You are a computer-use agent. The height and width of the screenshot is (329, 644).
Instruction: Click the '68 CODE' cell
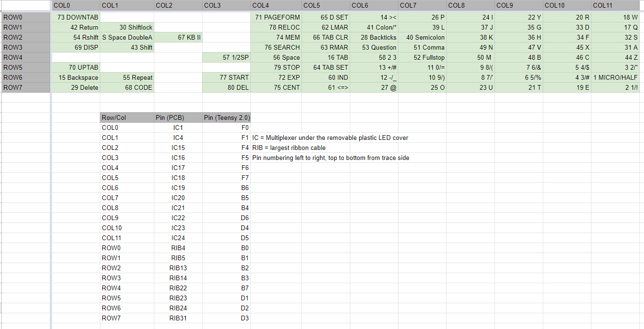click(x=127, y=87)
